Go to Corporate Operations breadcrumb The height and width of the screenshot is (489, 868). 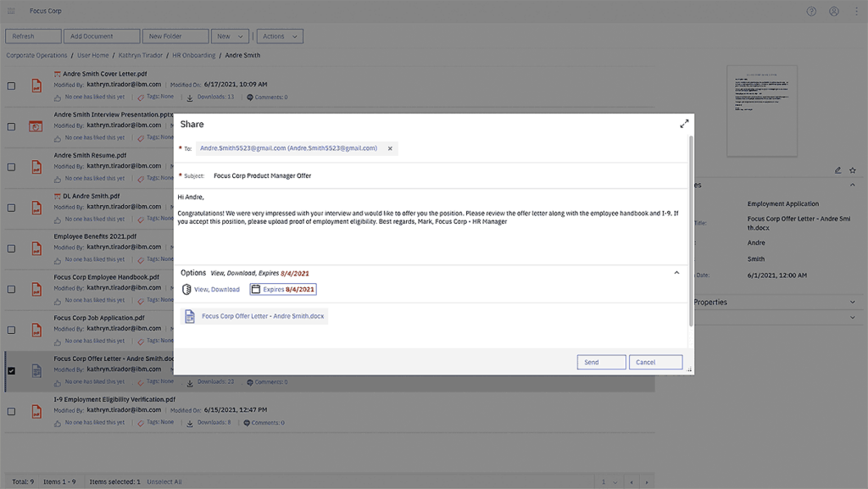(x=36, y=55)
